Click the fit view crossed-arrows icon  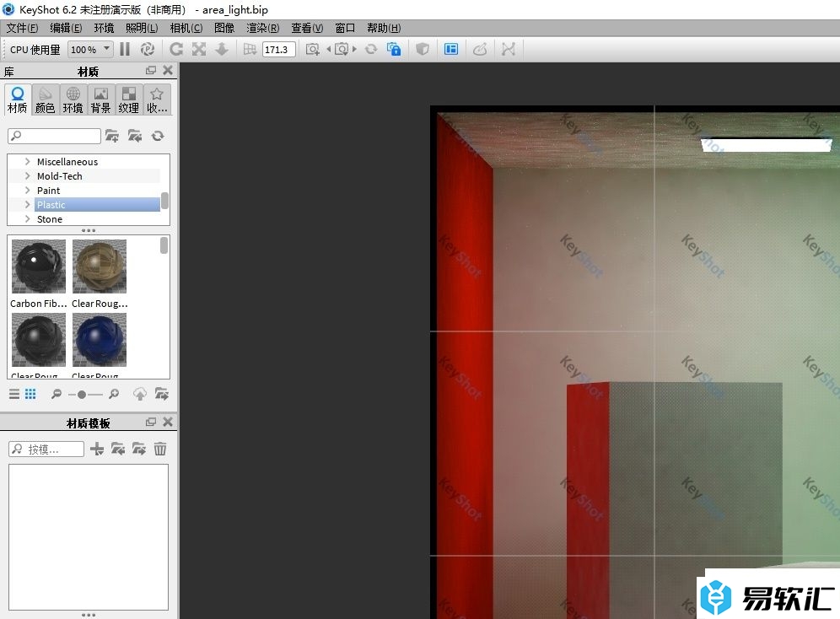pyautogui.click(x=199, y=49)
